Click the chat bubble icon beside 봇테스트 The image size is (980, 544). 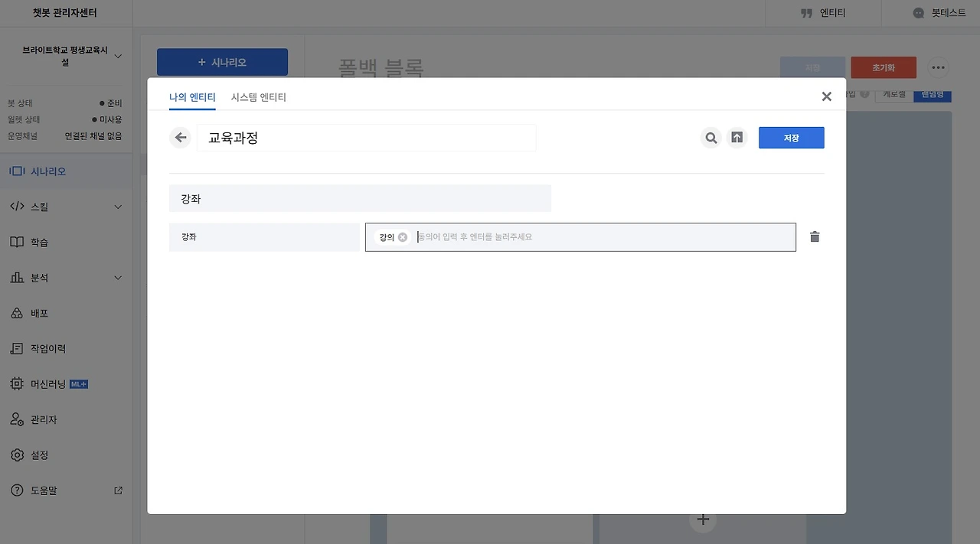919,13
